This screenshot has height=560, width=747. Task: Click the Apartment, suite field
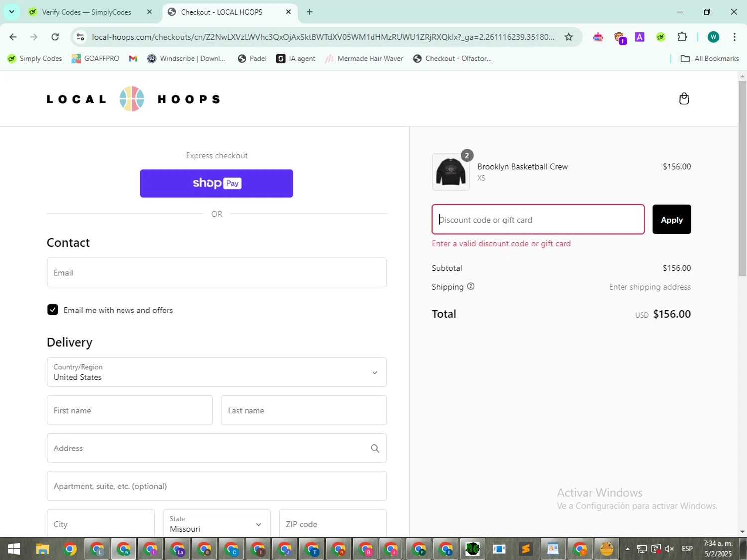(x=217, y=486)
